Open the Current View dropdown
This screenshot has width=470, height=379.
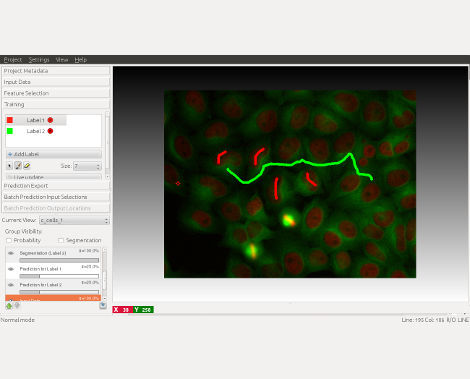click(x=74, y=220)
